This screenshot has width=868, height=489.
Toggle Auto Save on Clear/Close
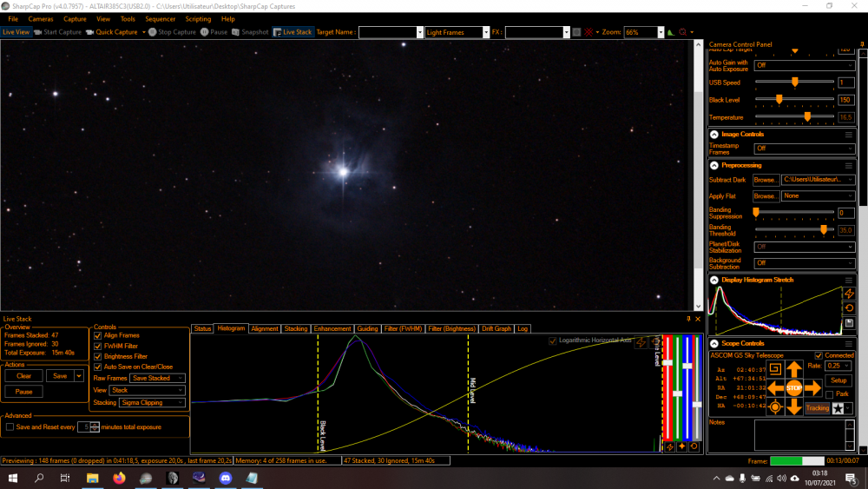pos(98,367)
